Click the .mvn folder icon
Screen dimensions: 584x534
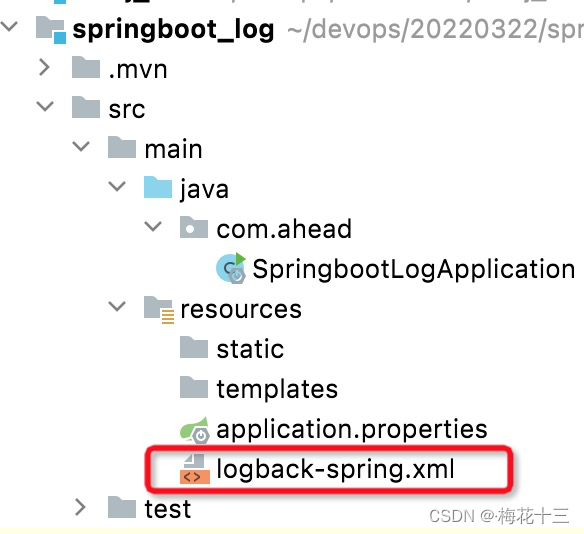point(86,67)
